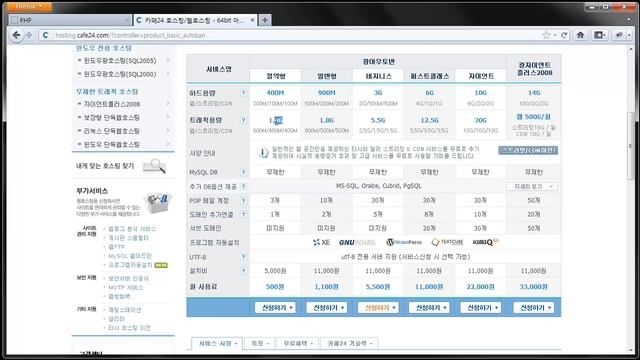Reload the page with the refresh icon
Viewport: 640px width, 360px height.
coord(564,35)
